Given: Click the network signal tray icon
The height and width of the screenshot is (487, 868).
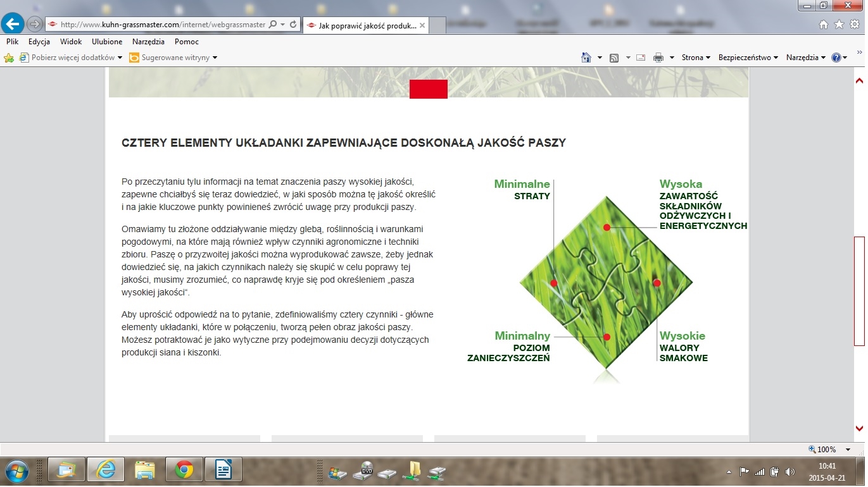Looking at the screenshot, I should pyautogui.click(x=760, y=471).
